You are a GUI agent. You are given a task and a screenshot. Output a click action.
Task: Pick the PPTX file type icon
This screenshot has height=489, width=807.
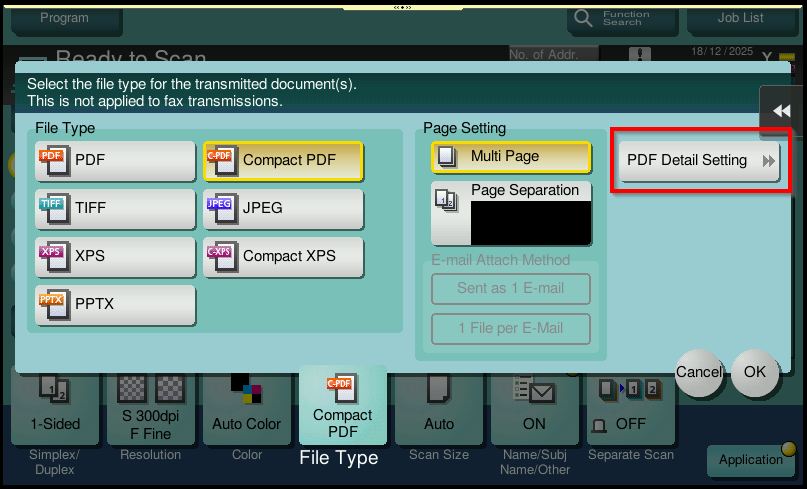(x=54, y=304)
